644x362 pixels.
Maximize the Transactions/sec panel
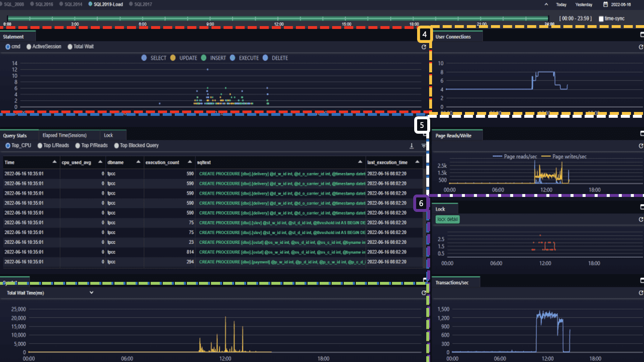pos(642,280)
